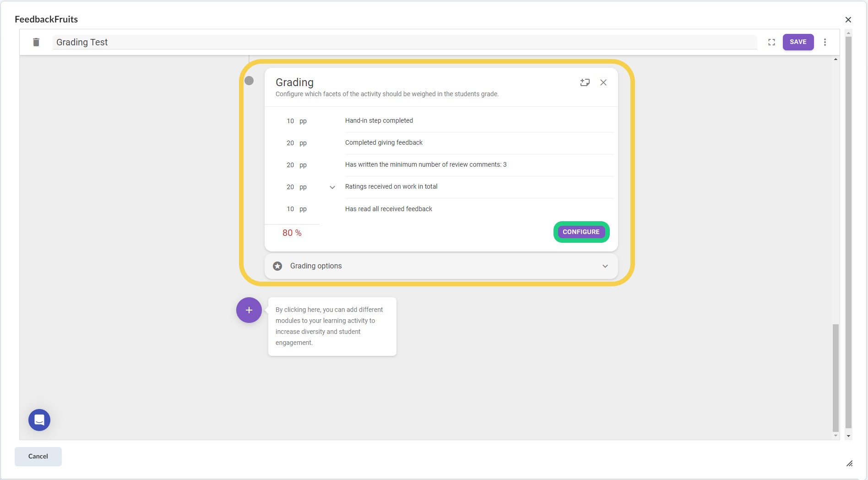
Task: Click the purple plus add module button
Action: tap(249, 310)
